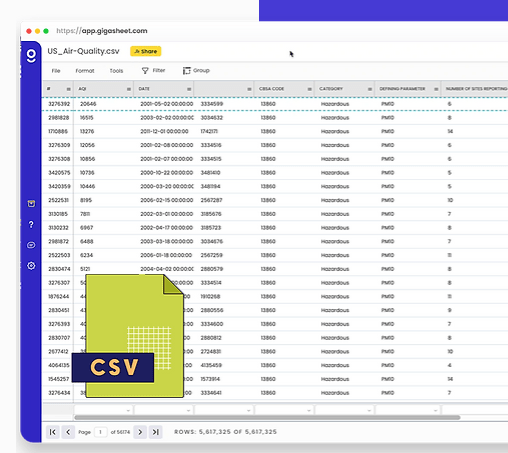Go to the previous page of rows
Viewport: 508px width, 453px height.
[x=68, y=432]
